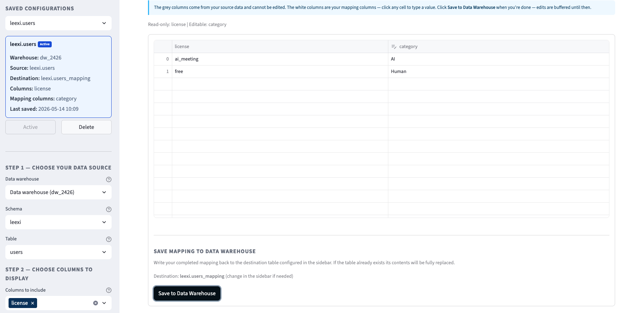The height and width of the screenshot is (313, 644).
Task: Expand the Columns to include list arrow
Action: [104, 303]
